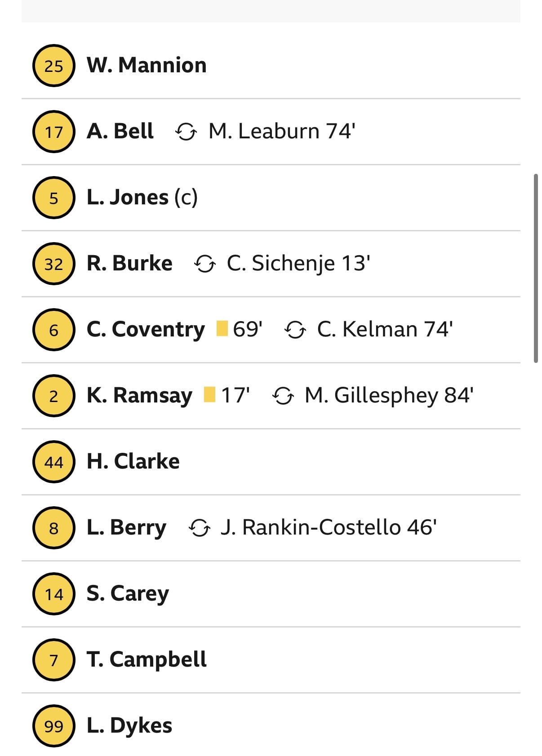The width and height of the screenshot is (542, 756).
Task: Click the substitution icon beside C. Kelman
Action: pos(295,330)
